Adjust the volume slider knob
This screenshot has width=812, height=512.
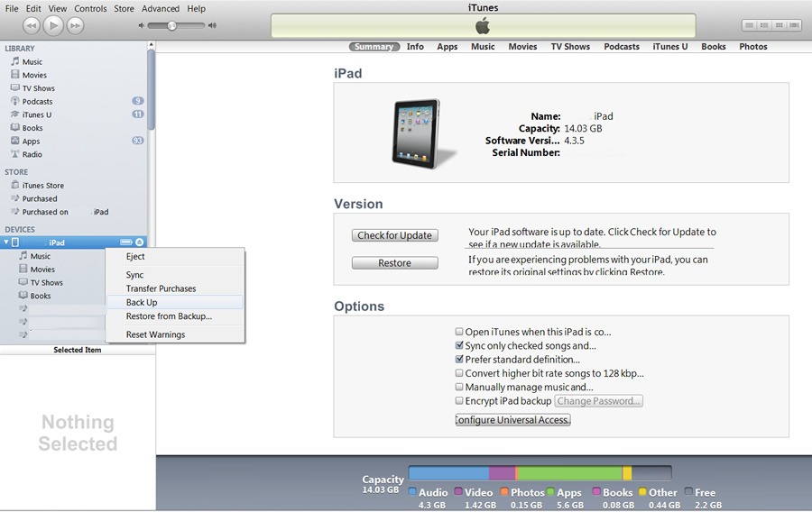171,25
